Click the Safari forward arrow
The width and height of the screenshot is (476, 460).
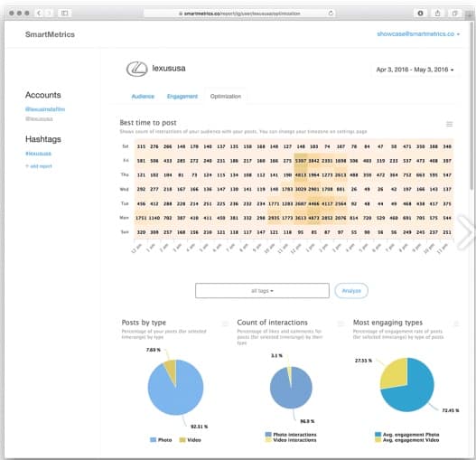[x=49, y=13]
